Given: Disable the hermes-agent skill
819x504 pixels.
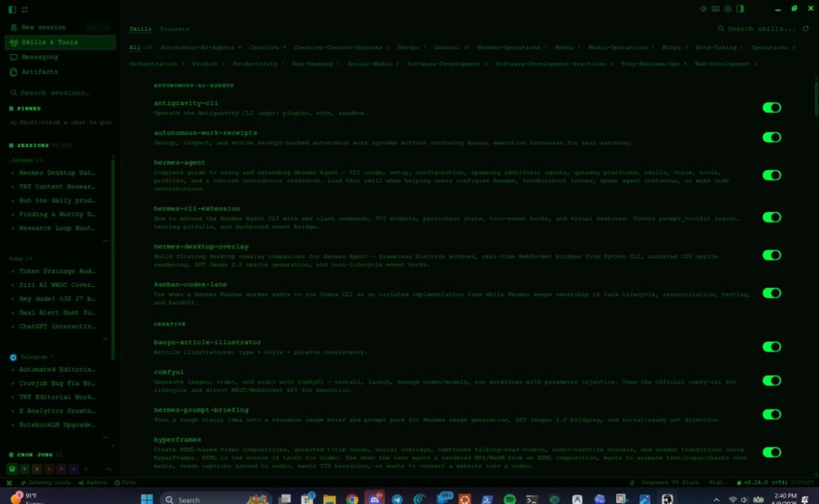Looking at the screenshot, I should click(771, 176).
